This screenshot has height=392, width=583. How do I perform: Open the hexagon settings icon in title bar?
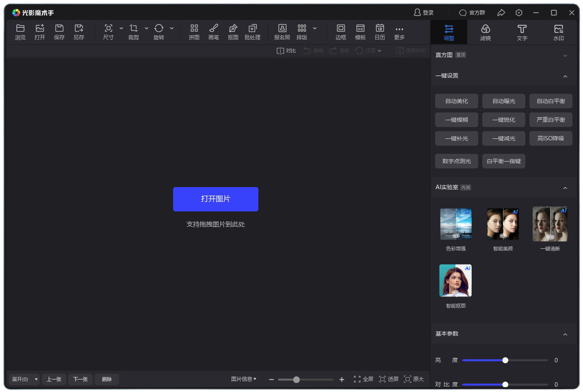pos(519,13)
